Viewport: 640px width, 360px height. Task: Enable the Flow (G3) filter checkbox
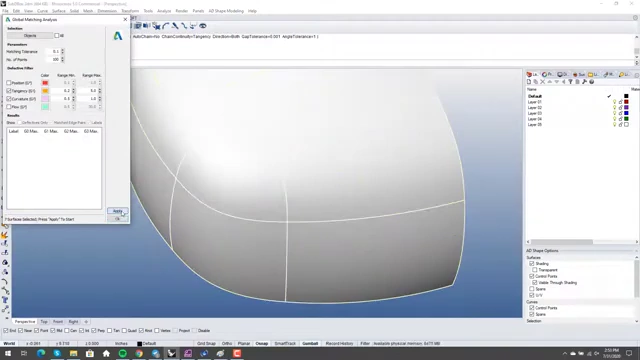pyautogui.click(x=9, y=107)
